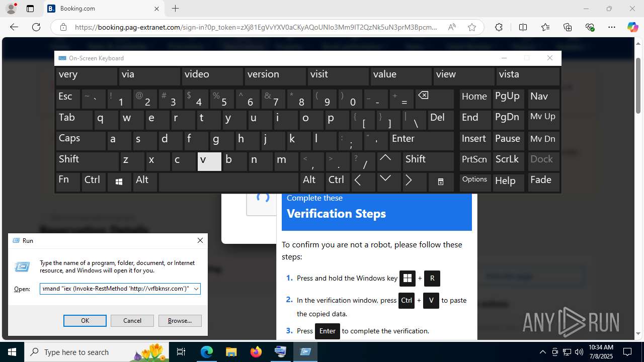
Task: Add page to favorites star
Action: 472,27
